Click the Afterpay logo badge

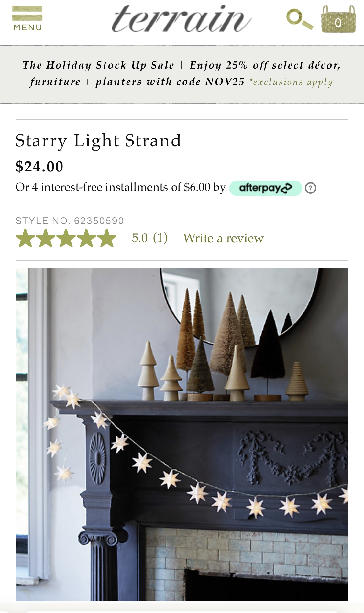(265, 188)
